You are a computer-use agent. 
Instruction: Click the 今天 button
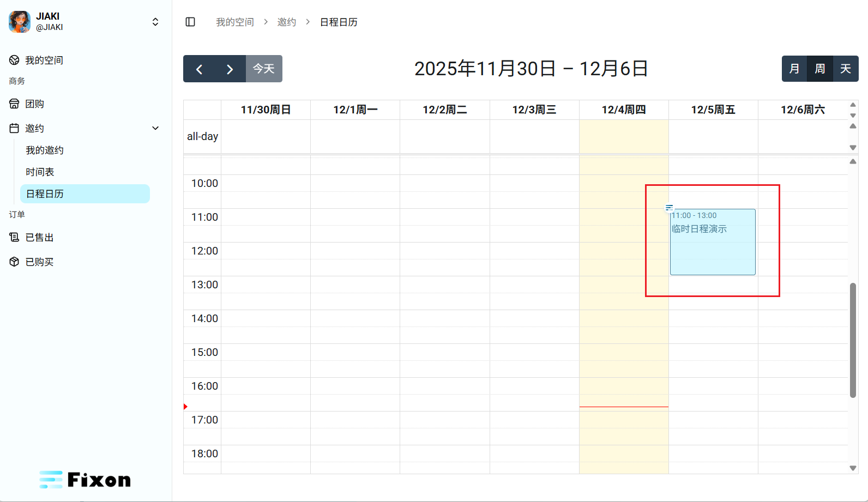(x=264, y=69)
